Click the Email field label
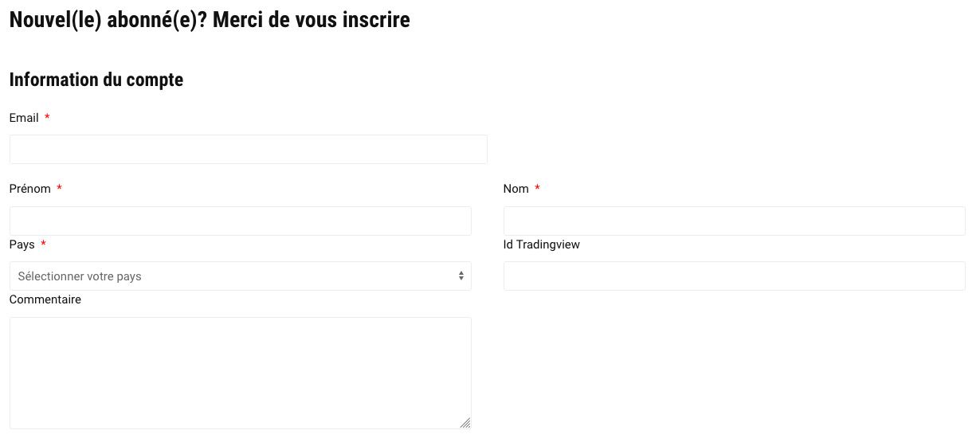Screen dimensions: 980x442 pyautogui.click(x=24, y=118)
